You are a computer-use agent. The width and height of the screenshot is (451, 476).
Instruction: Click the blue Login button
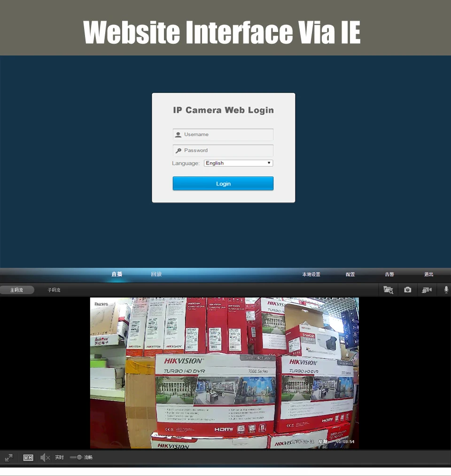point(223,183)
